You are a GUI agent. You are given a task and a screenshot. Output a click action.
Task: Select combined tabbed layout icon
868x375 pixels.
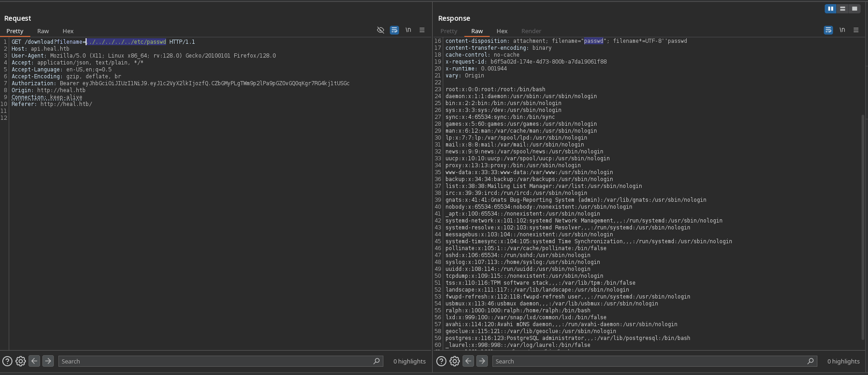(x=855, y=8)
